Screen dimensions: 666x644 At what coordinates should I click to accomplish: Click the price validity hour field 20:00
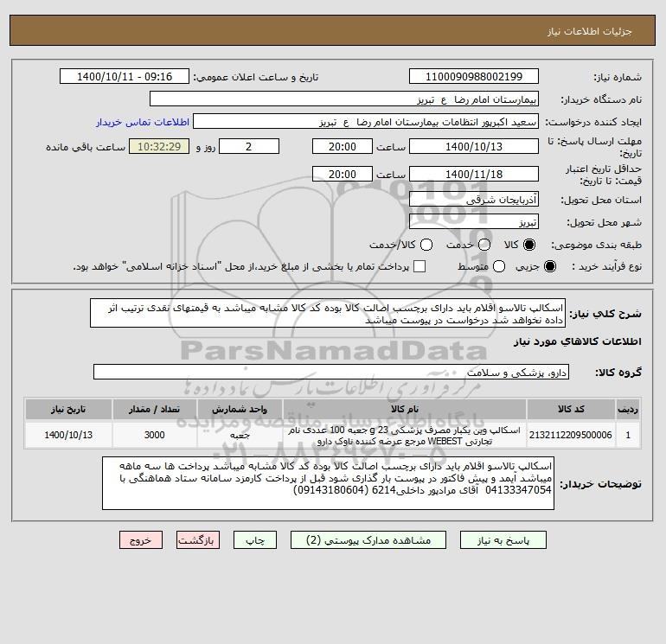(343, 174)
